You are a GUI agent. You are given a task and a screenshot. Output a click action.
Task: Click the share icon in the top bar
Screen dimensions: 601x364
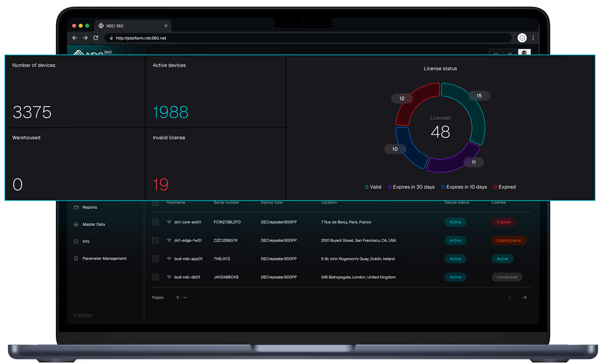(496, 53)
